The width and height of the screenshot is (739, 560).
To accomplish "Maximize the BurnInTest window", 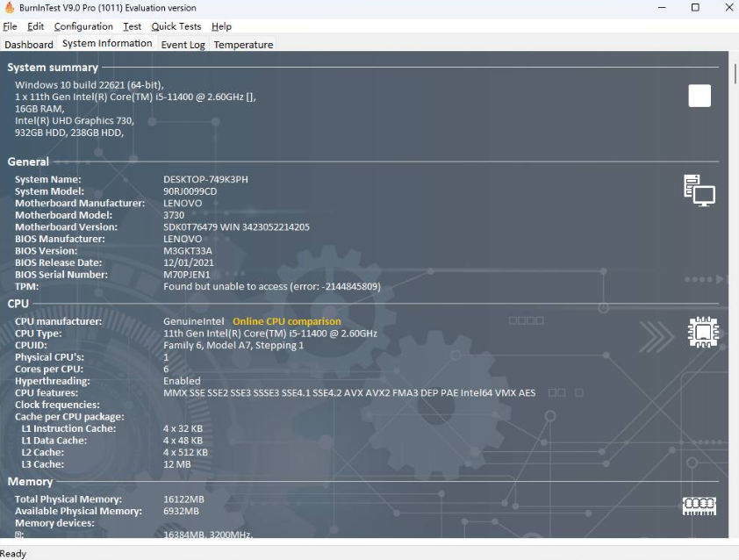I will click(695, 8).
